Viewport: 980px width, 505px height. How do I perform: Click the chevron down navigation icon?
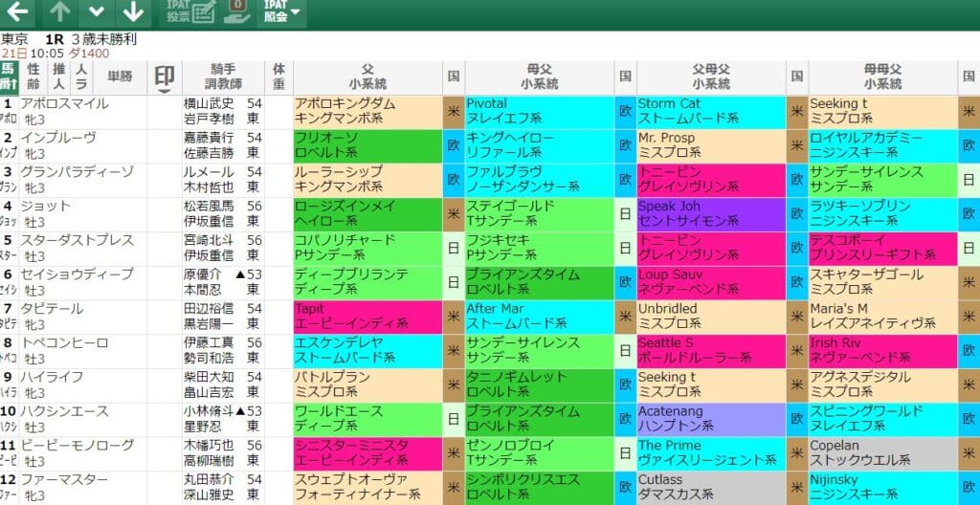click(97, 12)
